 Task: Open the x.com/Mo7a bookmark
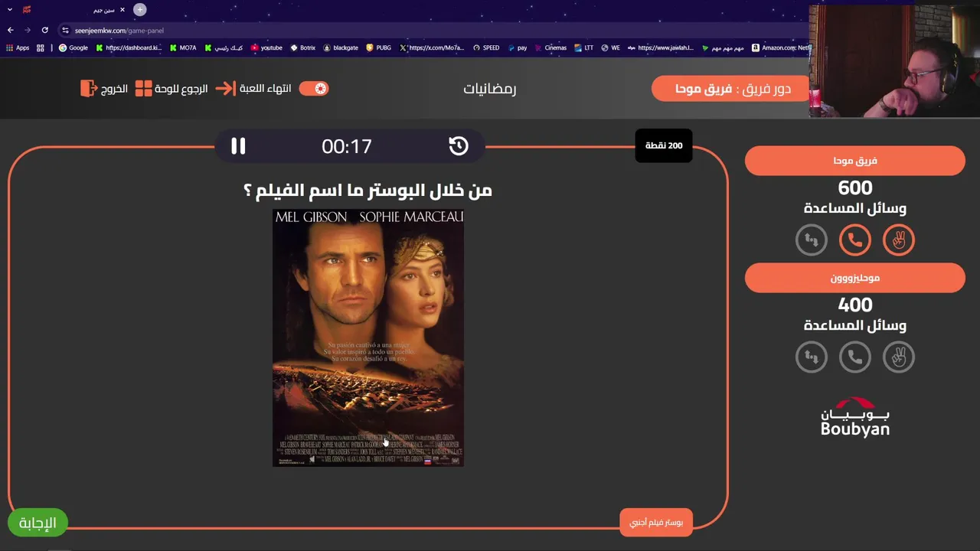coord(432,47)
